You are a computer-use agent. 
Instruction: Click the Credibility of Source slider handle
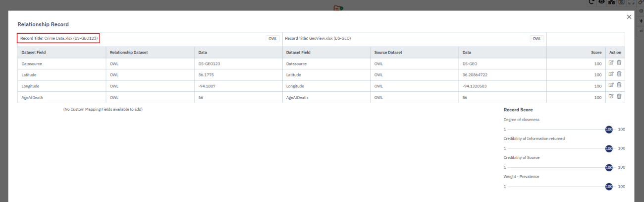609,167
